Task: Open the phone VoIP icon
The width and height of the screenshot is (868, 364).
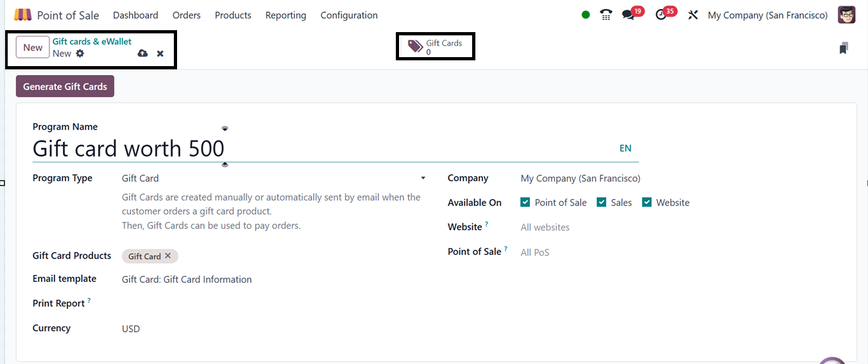Action: pyautogui.click(x=606, y=15)
